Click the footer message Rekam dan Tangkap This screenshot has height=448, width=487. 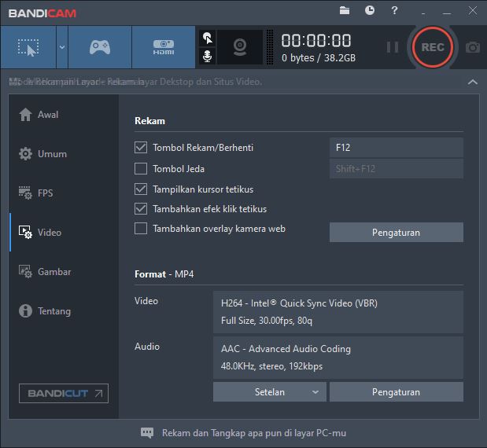tap(254, 433)
